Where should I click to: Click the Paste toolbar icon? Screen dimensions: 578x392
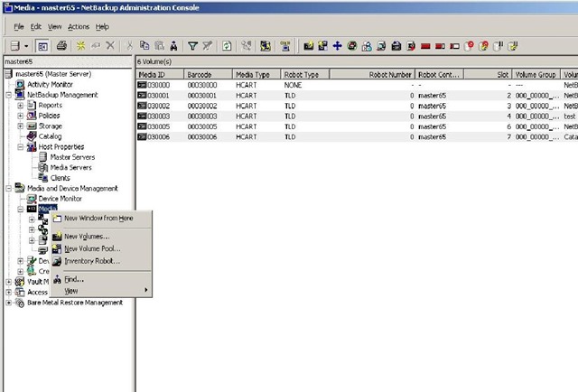coord(159,46)
